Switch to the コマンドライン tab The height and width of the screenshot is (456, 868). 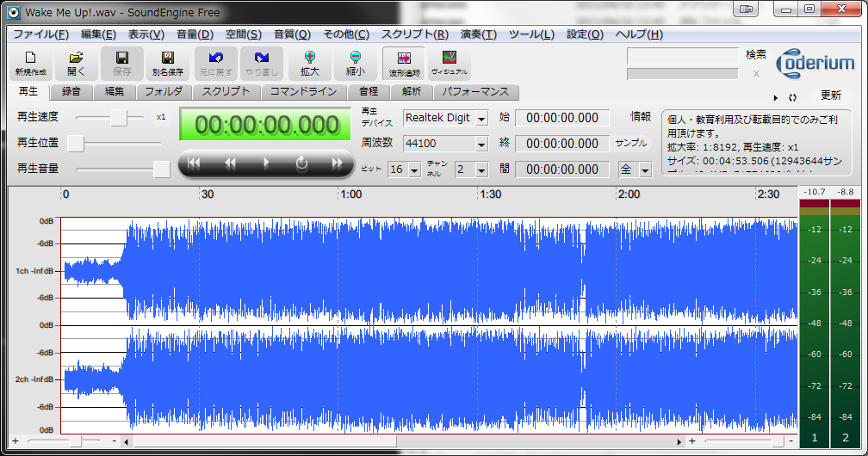(x=303, y=91)
